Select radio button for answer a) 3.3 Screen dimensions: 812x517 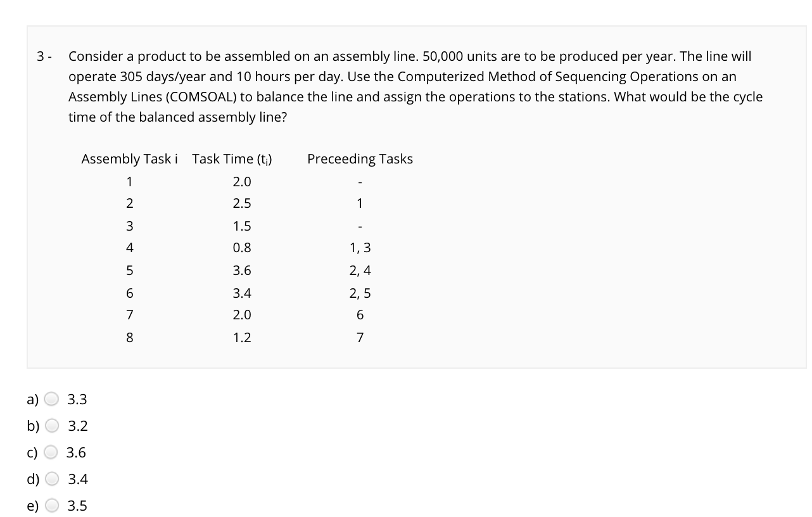click(52, 399)
